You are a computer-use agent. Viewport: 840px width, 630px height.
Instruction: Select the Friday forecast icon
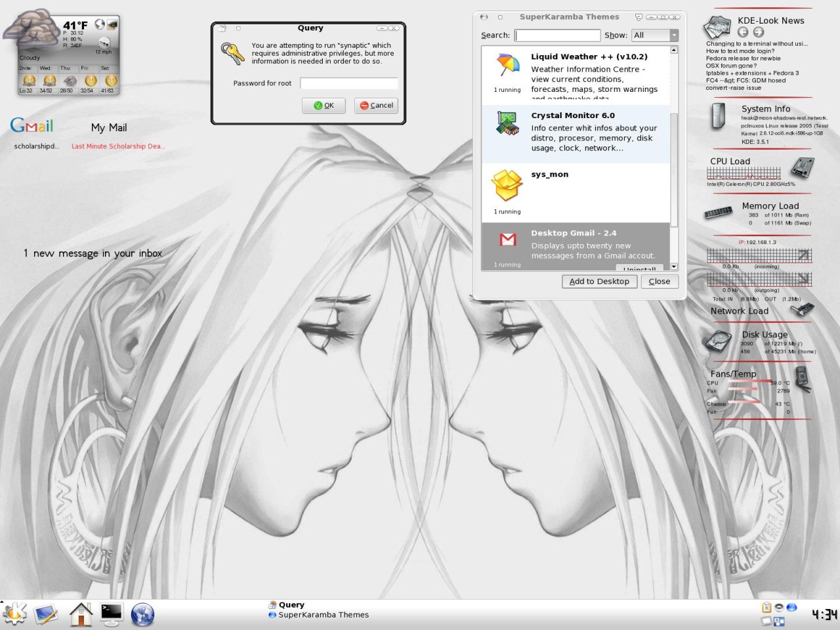[x=91, y=81]
